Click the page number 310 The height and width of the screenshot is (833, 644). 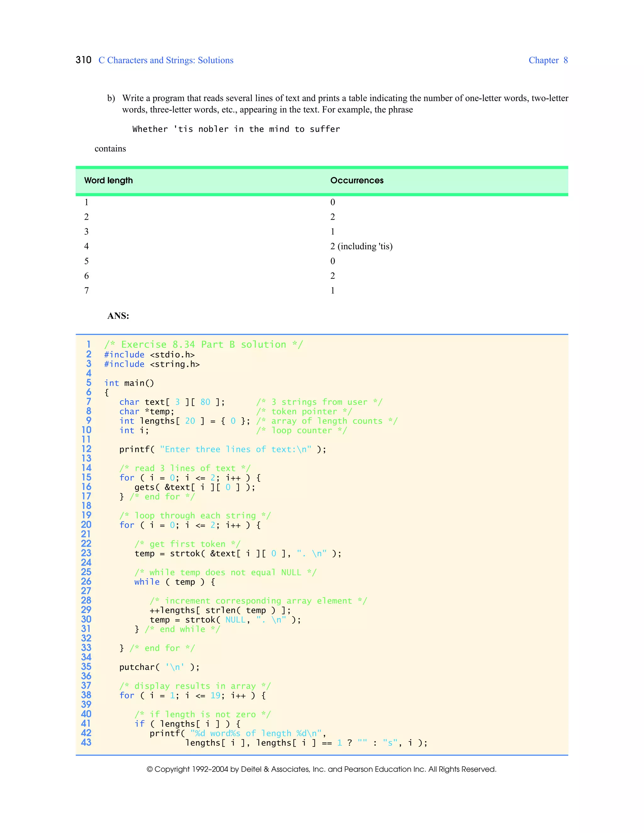coord(84,60)
